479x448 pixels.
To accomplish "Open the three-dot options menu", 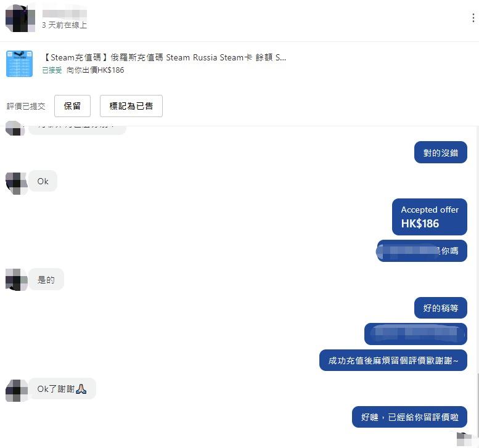I will click(473, 18).
